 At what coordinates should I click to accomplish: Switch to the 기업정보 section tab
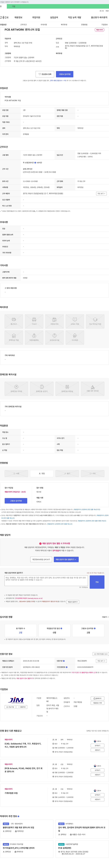105,25
